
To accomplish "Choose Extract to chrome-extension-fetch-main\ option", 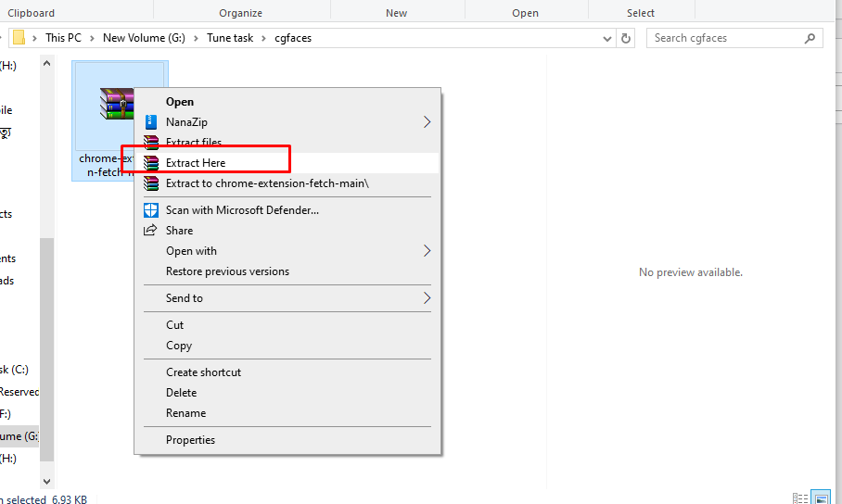I will (x=267, y=183).
